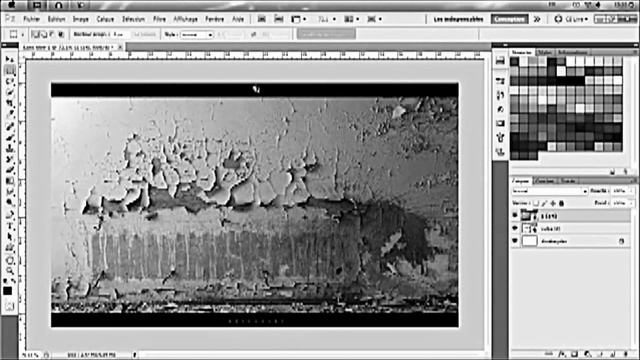Open the Screen Mode dropdown
This screenshot has height=360, width=640.
point(374,19)
